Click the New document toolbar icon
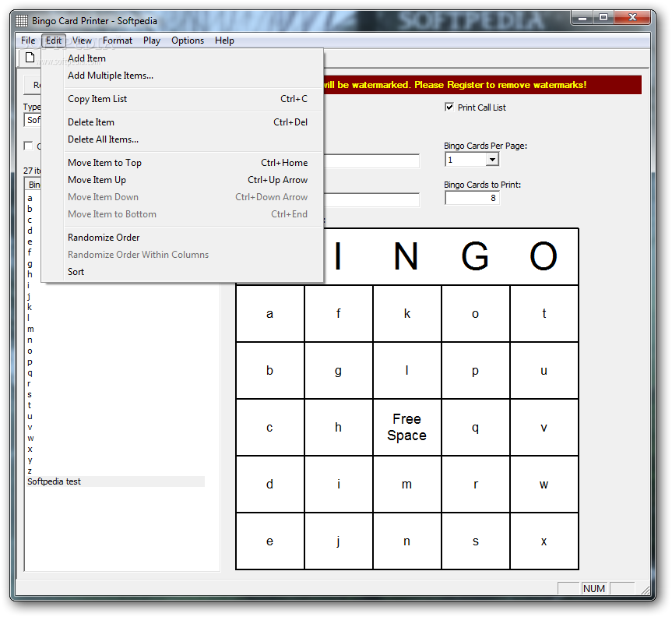Screen dimensions: 672x617 [x=30, y=57]
